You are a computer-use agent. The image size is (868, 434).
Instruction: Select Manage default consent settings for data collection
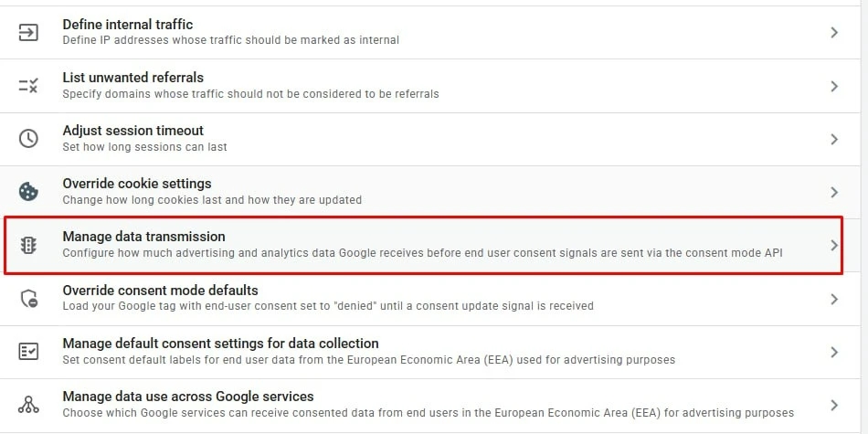tap(430, 352)
